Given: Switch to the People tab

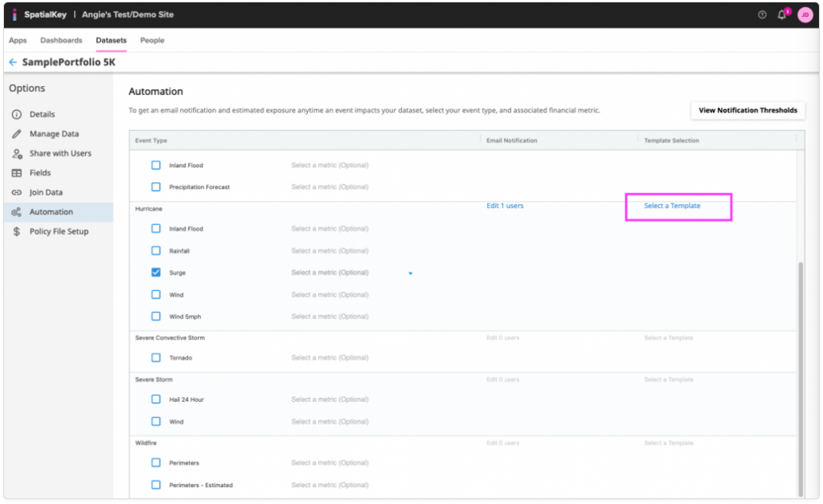Looking at the screenshot, I should click(x=152, y=40).
